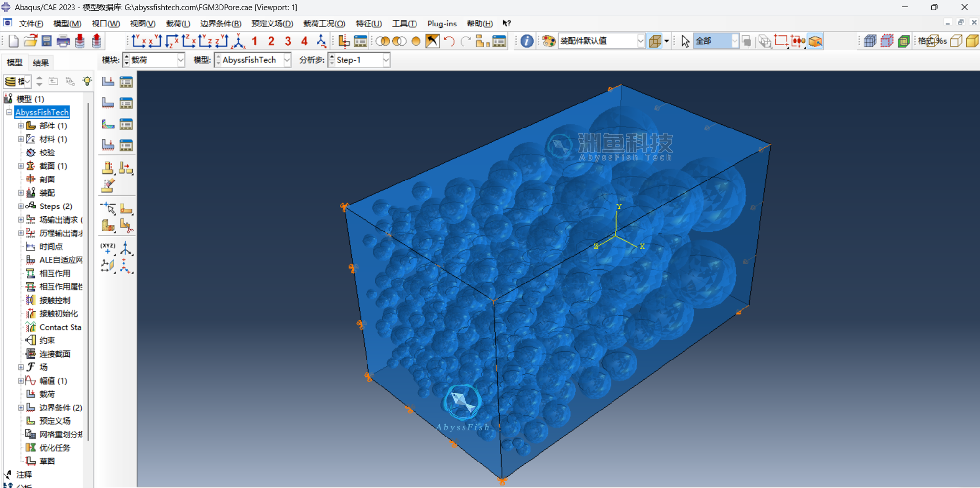Screen dimensions: 980x488
Task: Click the Create Load Case icon
Action: click(108, 145)
